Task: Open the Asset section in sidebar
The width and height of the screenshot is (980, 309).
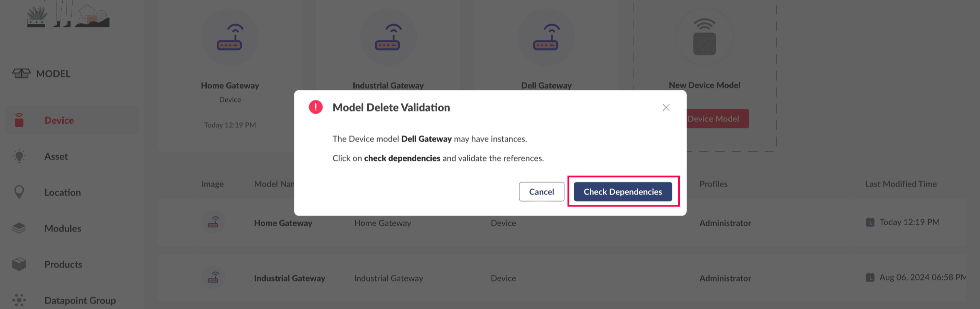Action: [56, 156]
